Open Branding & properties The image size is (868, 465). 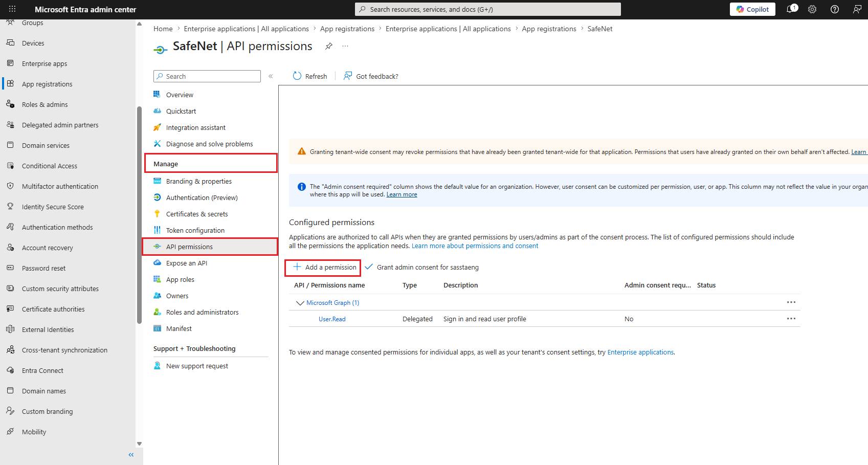click(x=198, y=181)
